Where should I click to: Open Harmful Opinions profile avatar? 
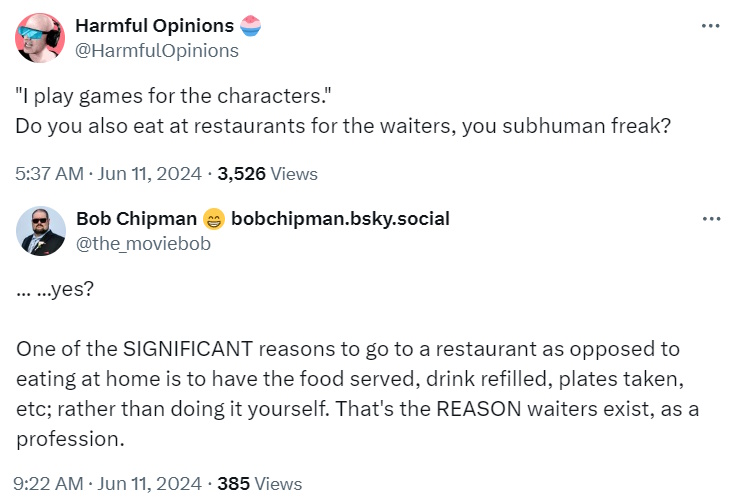(x=40, y=37)
